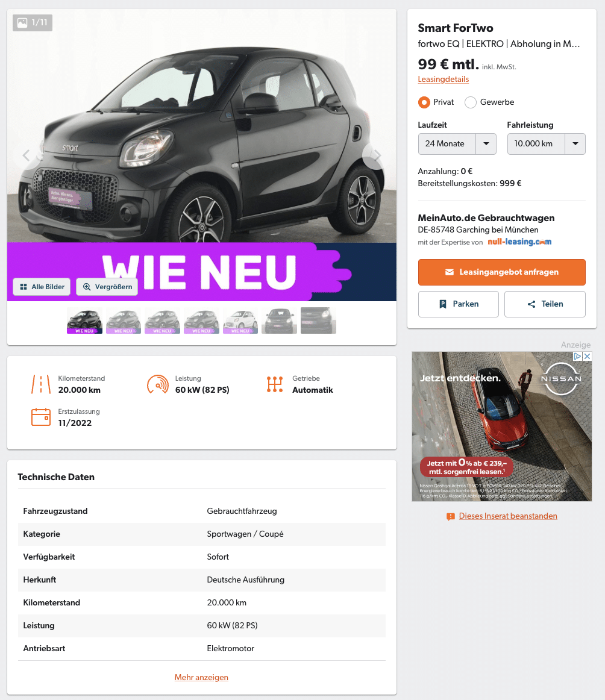The height and width of the screenshot is (700, 605).
Task: Open the AdChoices info icon
Action: click(x=578, y=356)
